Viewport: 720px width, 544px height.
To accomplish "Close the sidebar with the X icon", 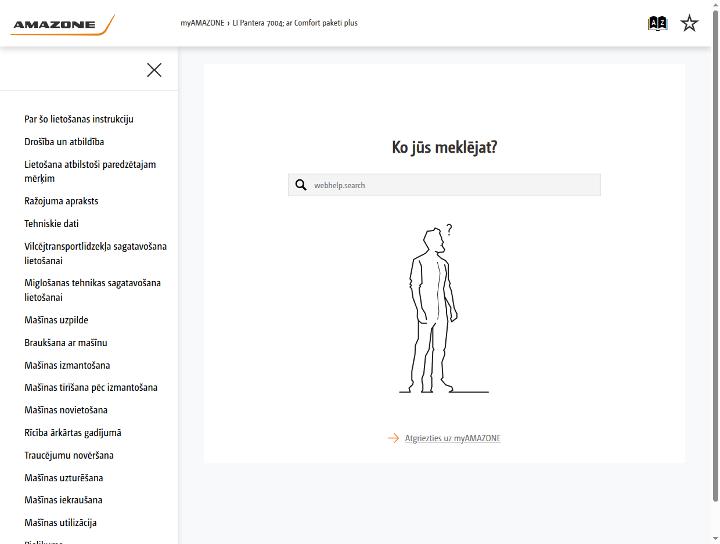I will click(x=154, y=70).
